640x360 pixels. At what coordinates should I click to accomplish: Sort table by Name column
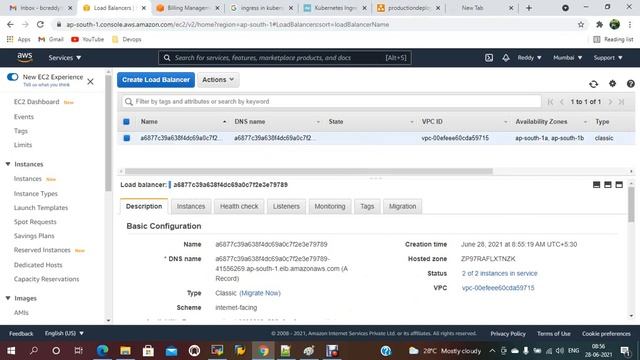tap(149, 122)
